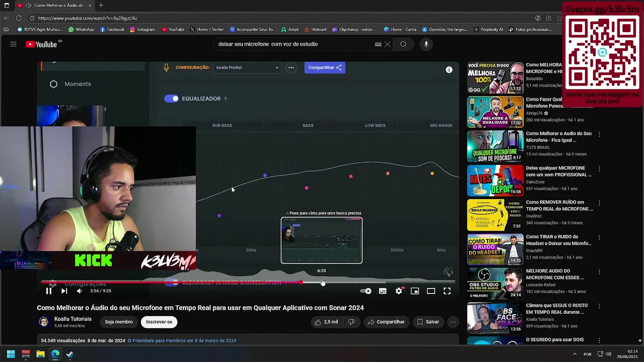Open Koalla Tutoriais channel avatar
644x362 pixels.
pyautogui.click(x=44, y=322)
